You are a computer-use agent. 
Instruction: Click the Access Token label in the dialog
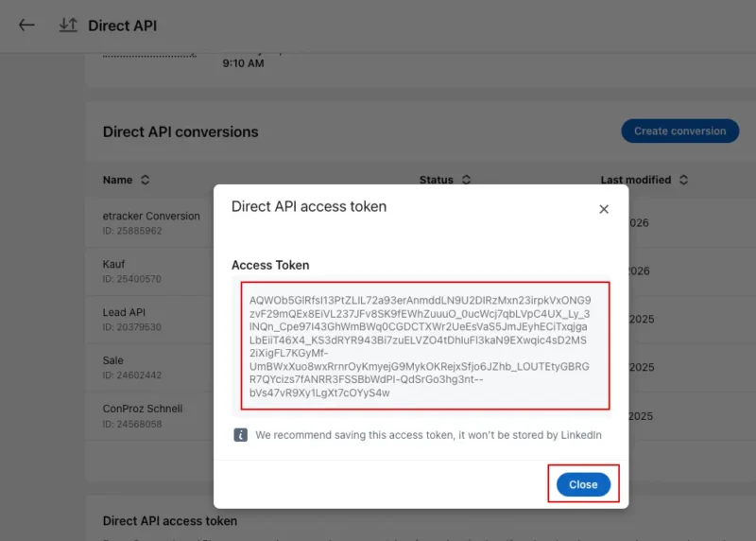click(x=270, y=266)
